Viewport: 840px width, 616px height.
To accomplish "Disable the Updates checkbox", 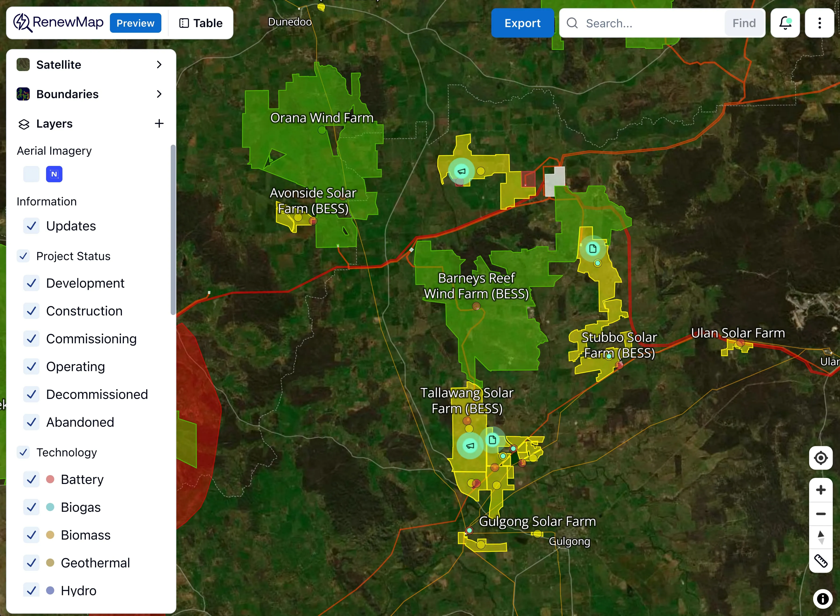I will (x=31, y=226).
